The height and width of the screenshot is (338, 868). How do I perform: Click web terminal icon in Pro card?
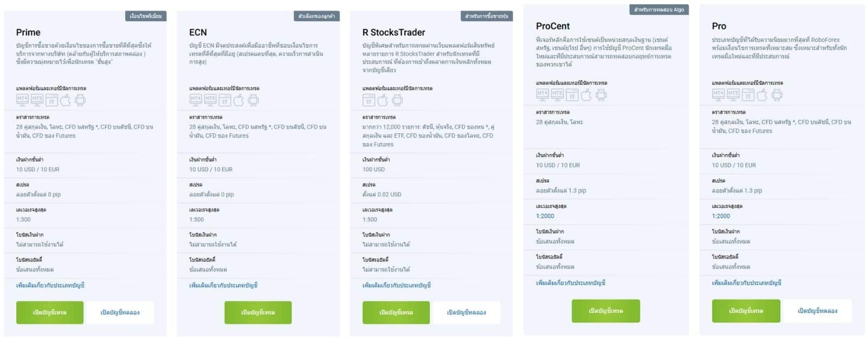(x=748, y=95)
